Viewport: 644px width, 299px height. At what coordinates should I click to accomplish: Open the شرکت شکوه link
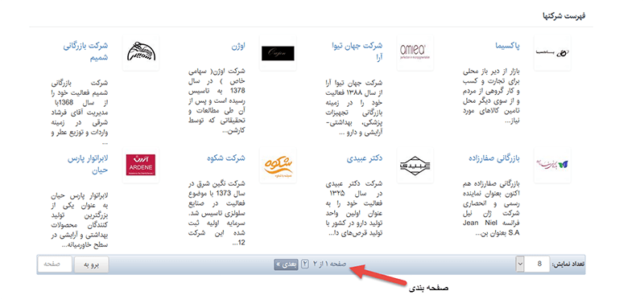(226, 158)
